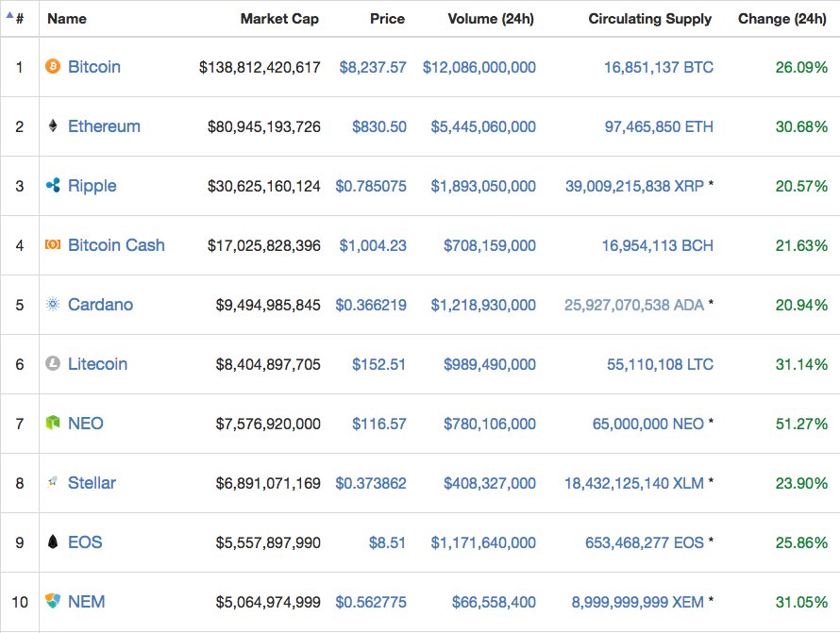This screenshot has height=633, width=840.
Task: Open the Litecoin name link
Action: (97, 364)
